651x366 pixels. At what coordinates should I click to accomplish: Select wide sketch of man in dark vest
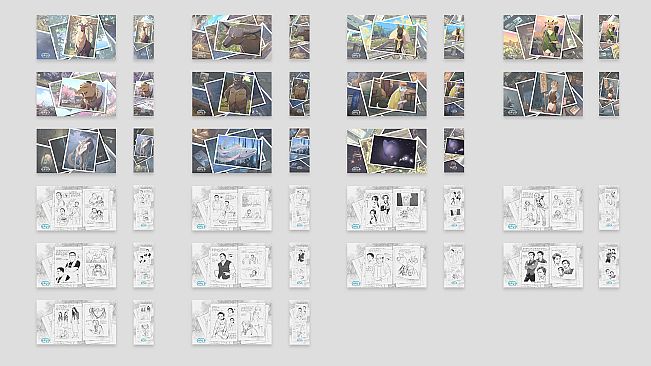point(232,265)
